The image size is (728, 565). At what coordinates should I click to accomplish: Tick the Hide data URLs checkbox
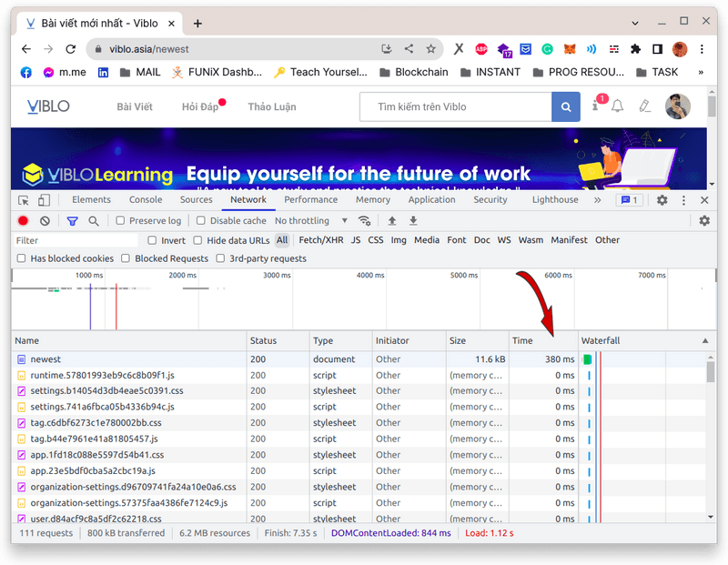(x=198, y=240)
